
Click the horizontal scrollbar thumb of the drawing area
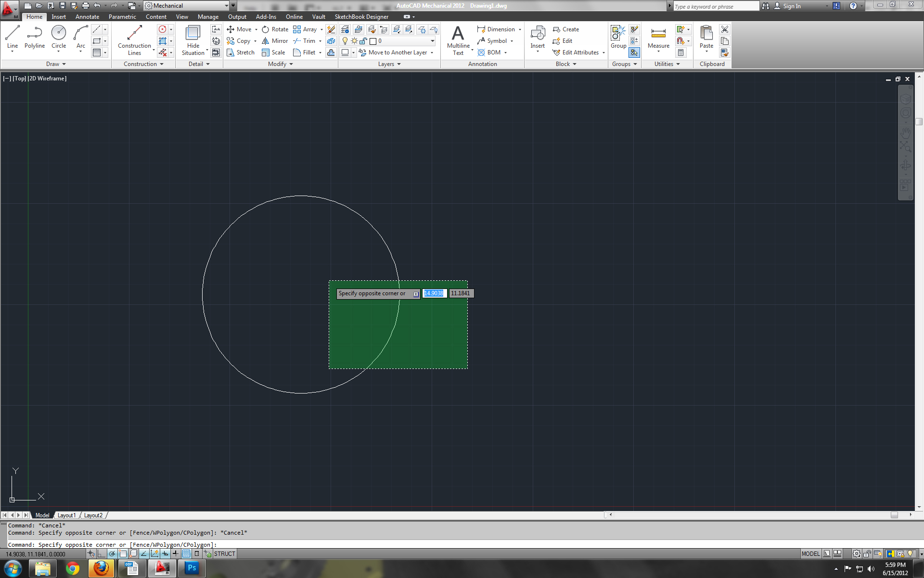pyautogui.click(x=894, y=515)
